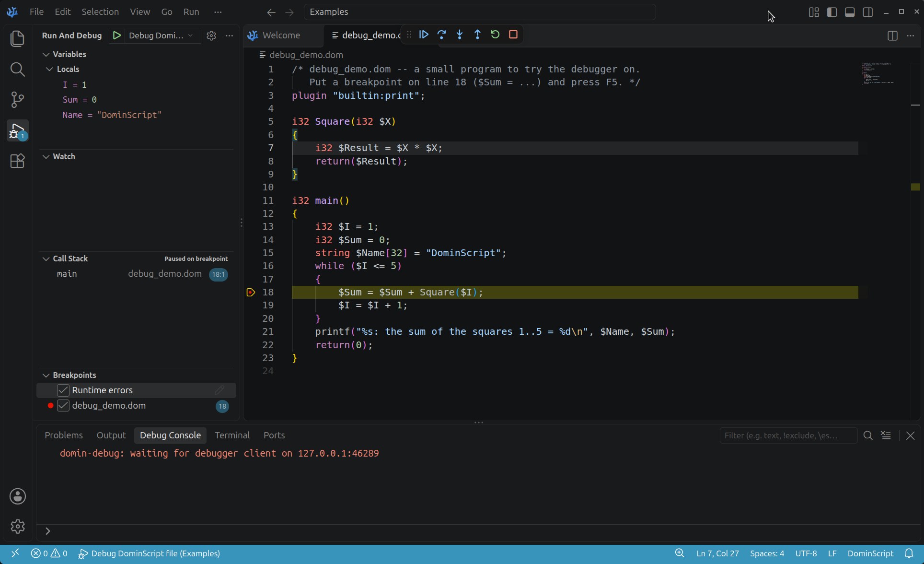Edit condition pencil on Runtime errors

(219, 390)
